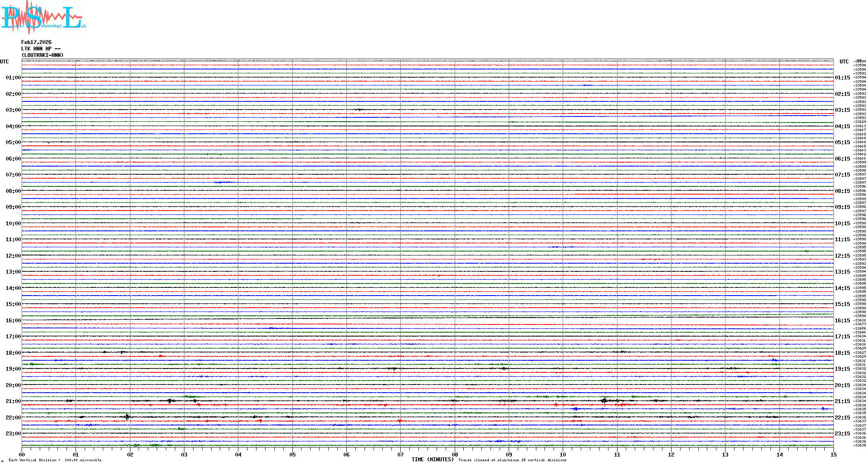
Task: Select the 05:15 label on right side
Action: click(842, 142)
